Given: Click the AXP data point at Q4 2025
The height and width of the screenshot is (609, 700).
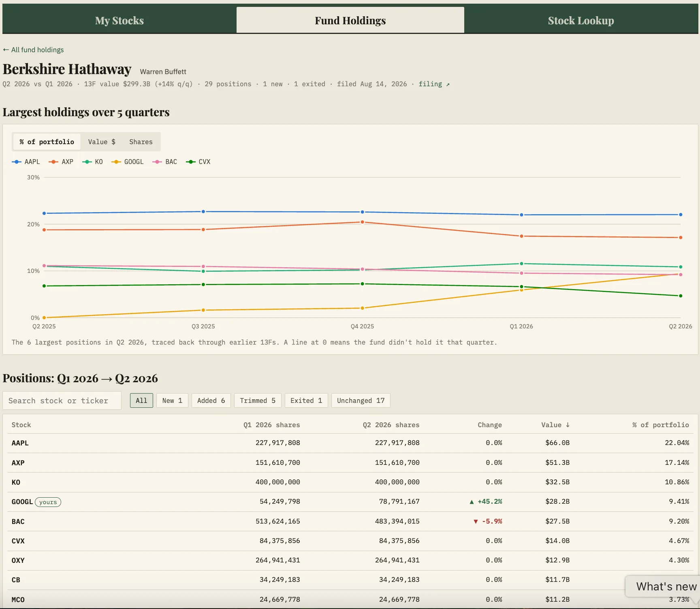Looking at the screenshot, I should (363, 222).
